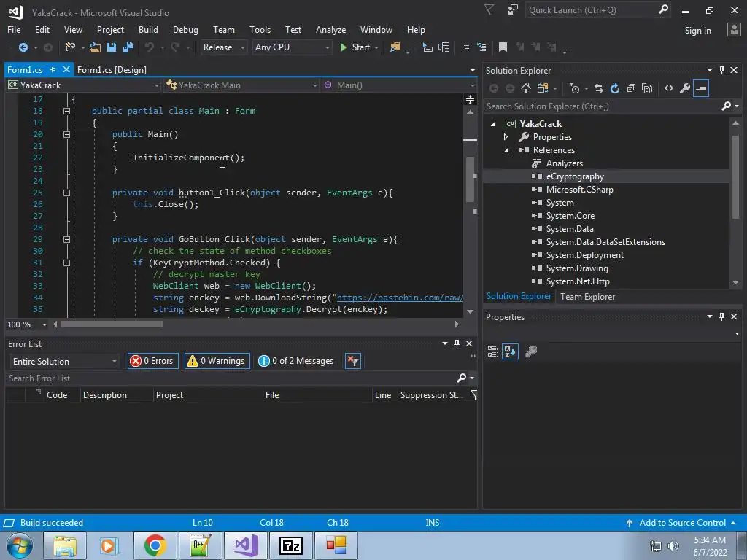The width and height of the screenshot is (747, 560).
Task: Click the Start debugging button
Action: (x=355, y=47)
